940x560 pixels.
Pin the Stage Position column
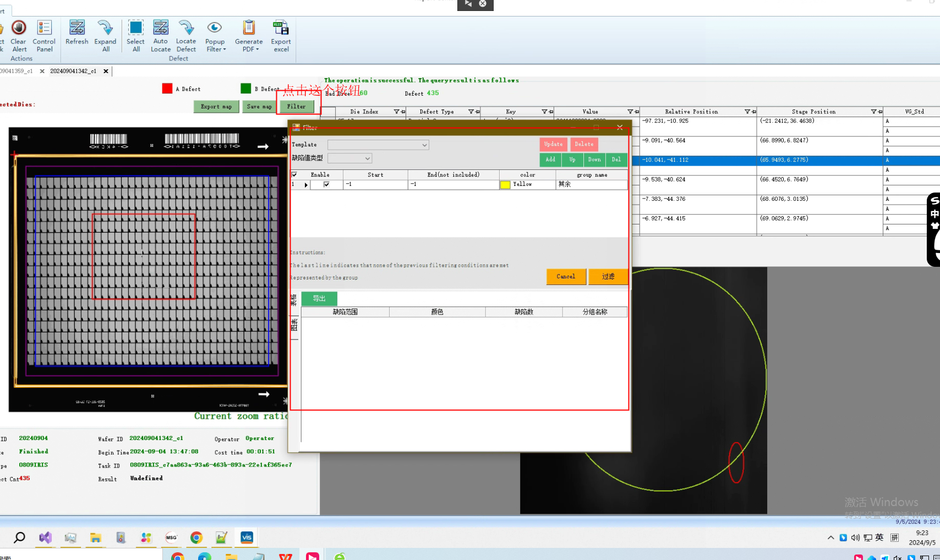coord(880,112)
